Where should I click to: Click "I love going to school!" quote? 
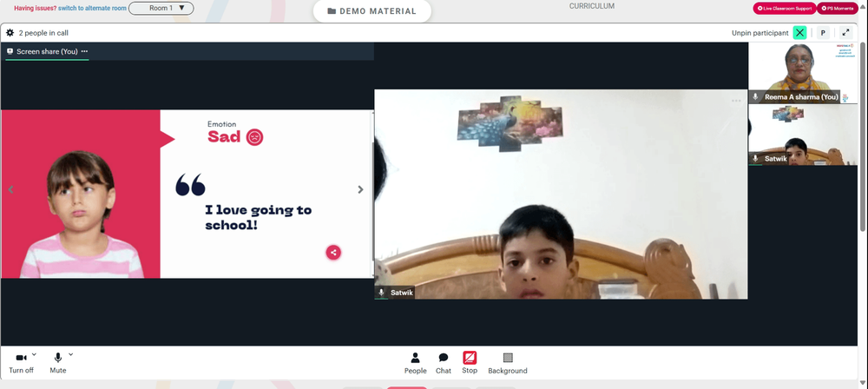pos(259,217)
